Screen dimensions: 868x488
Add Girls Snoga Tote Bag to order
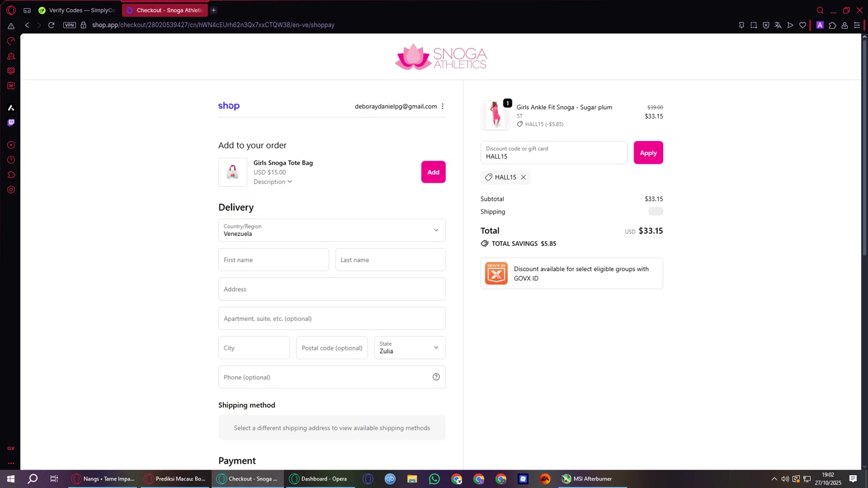(x=433, y=172)
